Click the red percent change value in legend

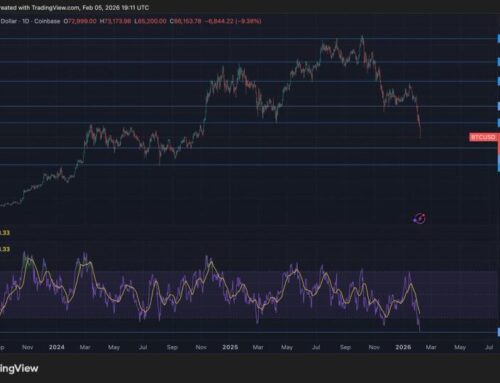pos(248,21)
